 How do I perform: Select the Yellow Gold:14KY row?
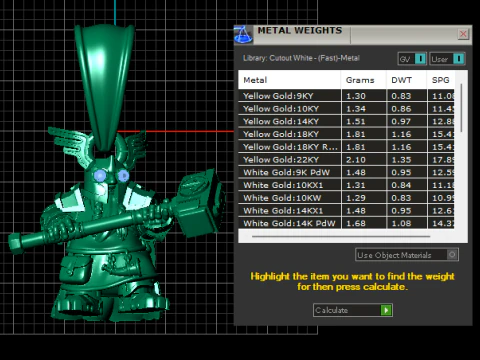[346, 121]
